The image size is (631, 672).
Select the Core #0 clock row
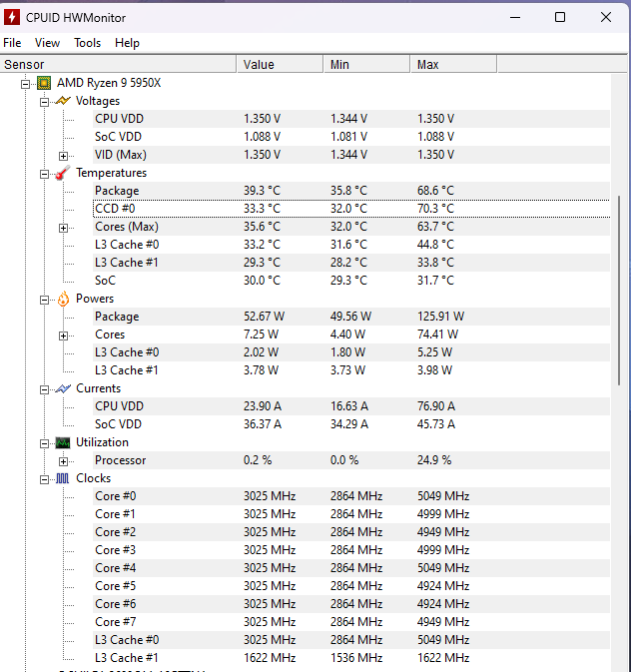pyautogui.click(x=351, y=496)
